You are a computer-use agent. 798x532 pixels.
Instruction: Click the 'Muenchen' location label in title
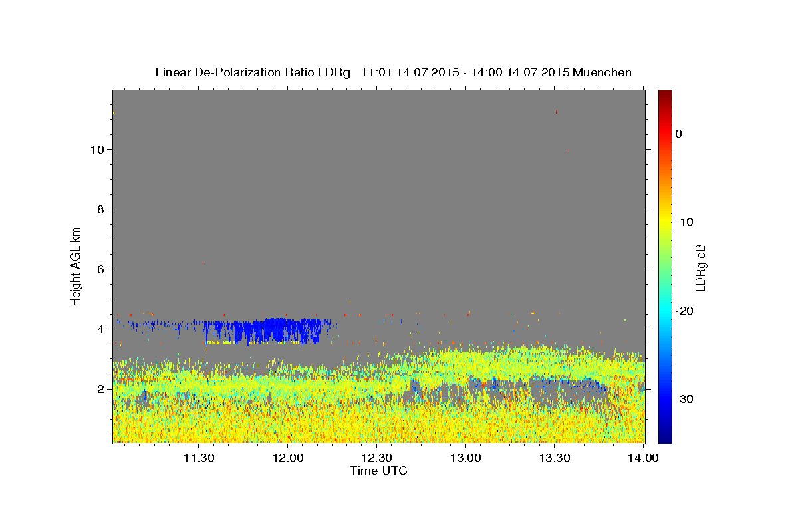(602, 72)
